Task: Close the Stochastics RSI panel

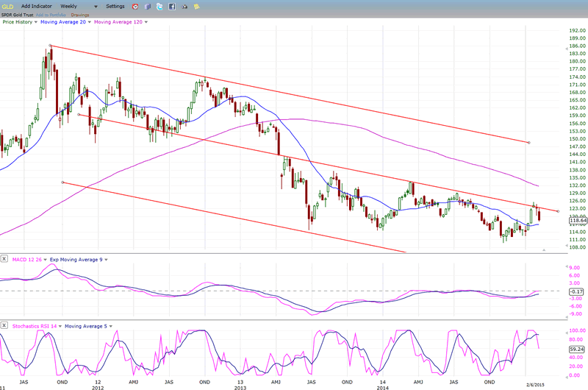Action: point(4,325)
